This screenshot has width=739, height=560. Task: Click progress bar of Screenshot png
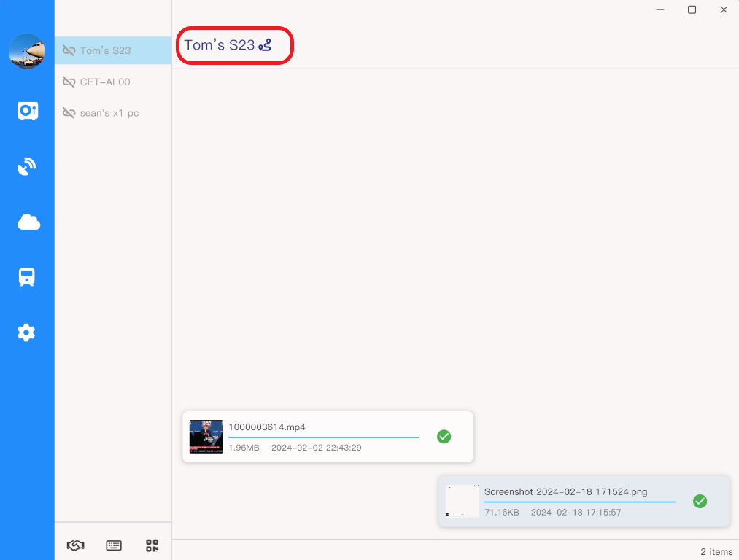pos(580,502)
